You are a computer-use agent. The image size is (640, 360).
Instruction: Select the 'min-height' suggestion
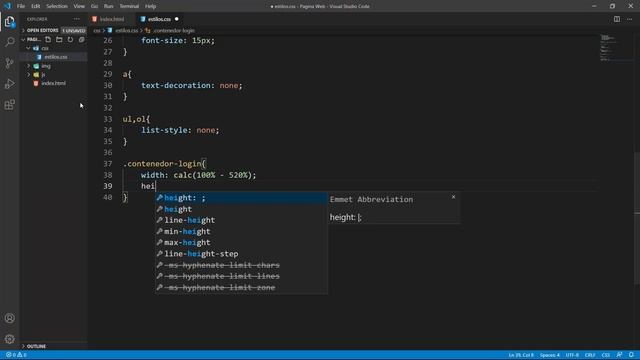click(x=241, y=231)
